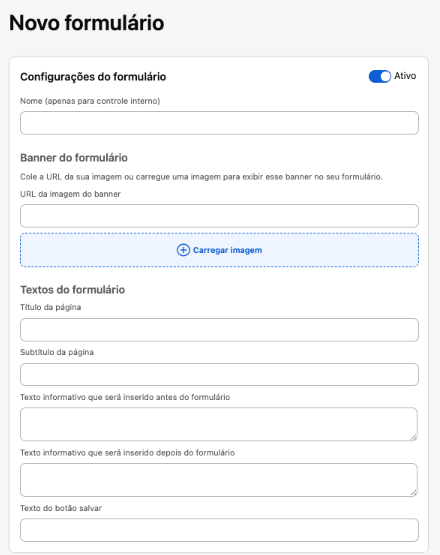
Task: Click the text area after the form
Action: pos(219,480)
